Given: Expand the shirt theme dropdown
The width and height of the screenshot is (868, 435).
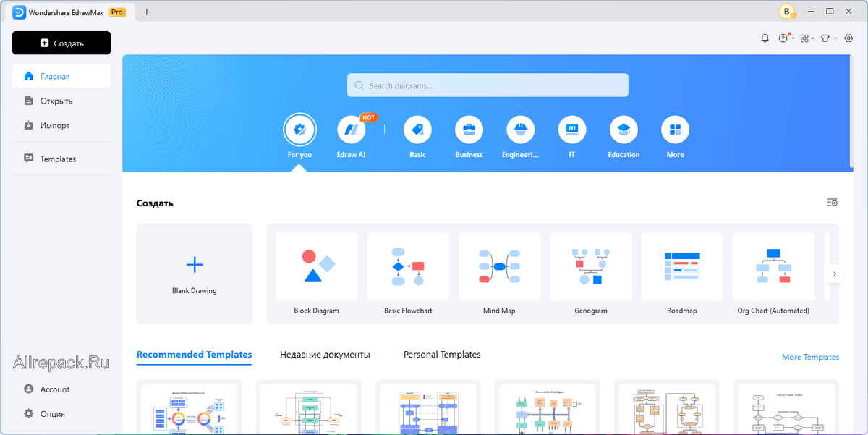Looking at the screenshot, I should click(x=829, y=38).
